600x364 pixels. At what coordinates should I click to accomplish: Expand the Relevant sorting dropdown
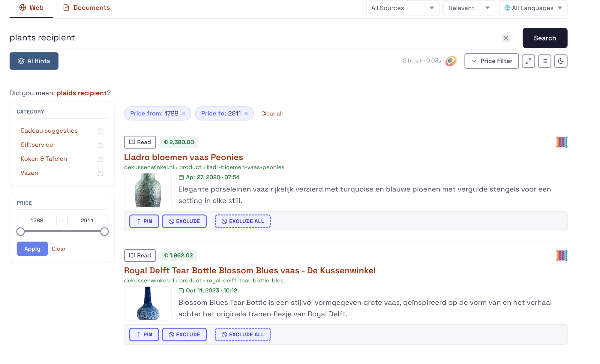pos(469,8)
